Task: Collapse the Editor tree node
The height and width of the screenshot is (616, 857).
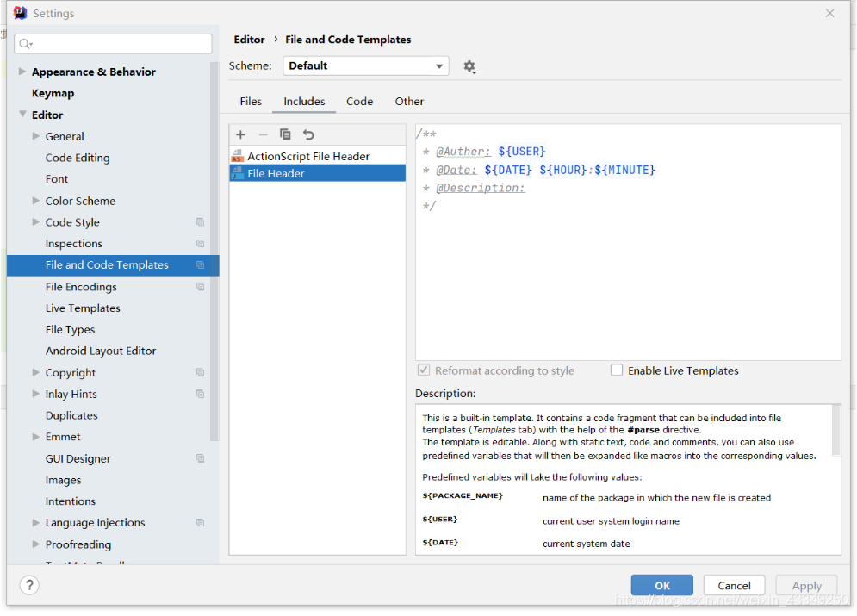Action: tap(22, 115)
